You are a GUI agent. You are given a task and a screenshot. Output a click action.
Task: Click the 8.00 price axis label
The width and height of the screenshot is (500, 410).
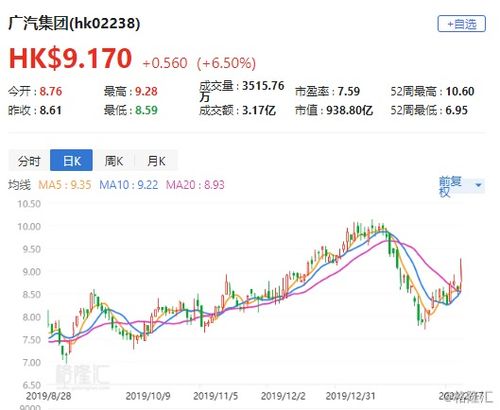(31, 317)
